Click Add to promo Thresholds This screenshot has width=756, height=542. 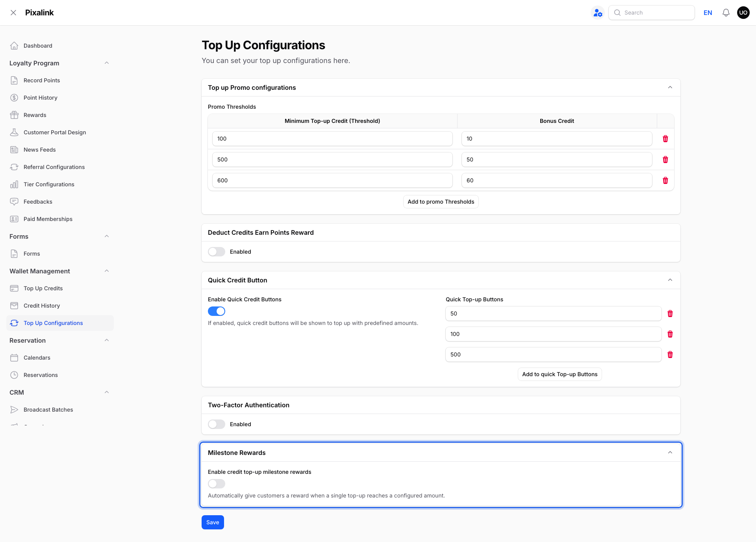pyautogui.click(x=441, y=202)
